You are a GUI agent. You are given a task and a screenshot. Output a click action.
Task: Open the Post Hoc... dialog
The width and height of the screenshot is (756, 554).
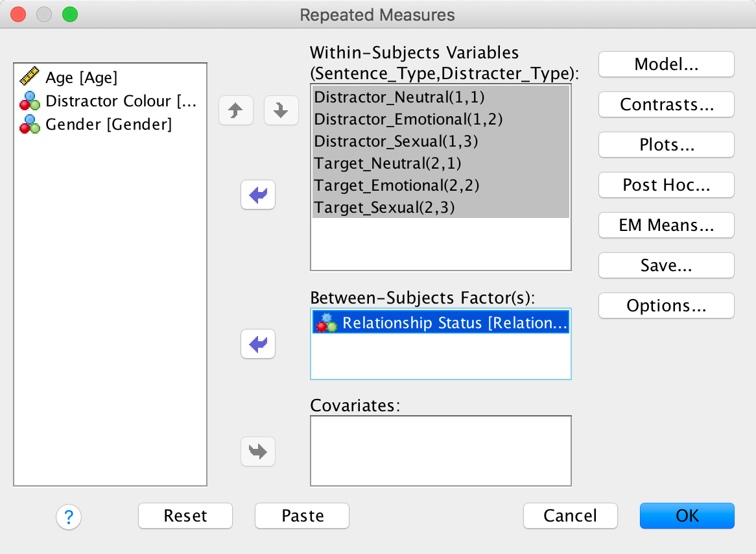666,185
